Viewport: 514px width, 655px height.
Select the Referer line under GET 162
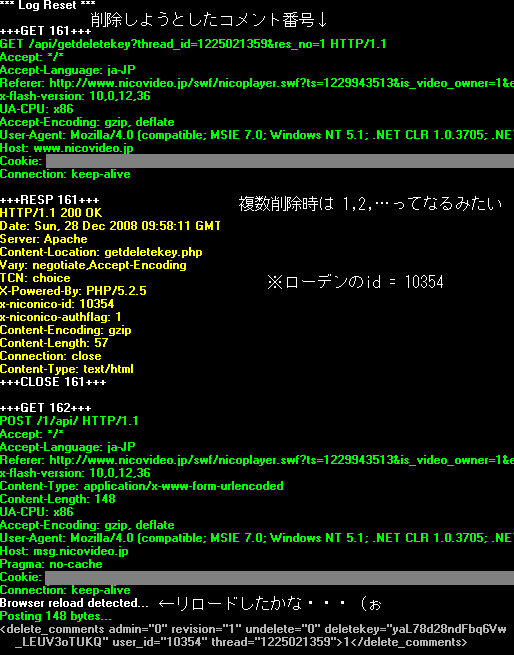[257, 460]
